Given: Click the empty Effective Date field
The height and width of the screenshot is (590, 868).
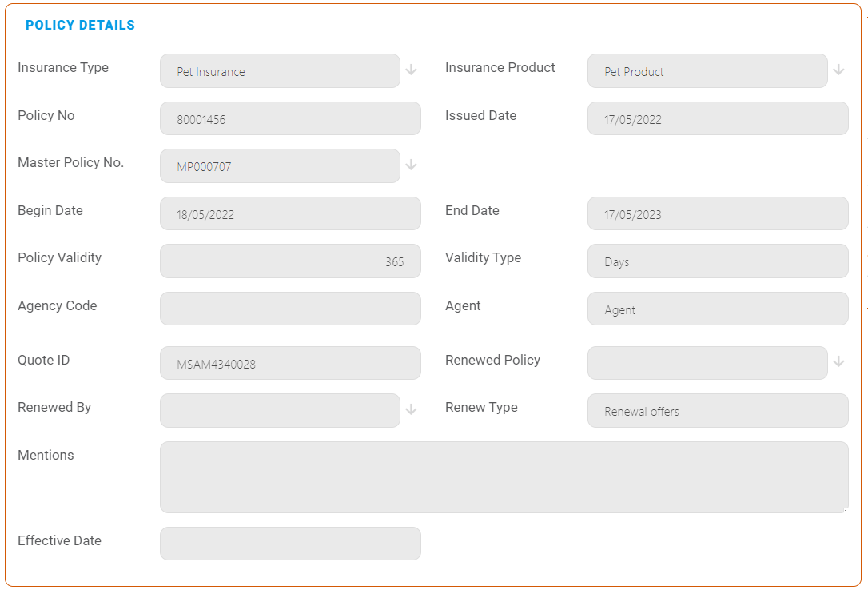Looking at the screenshot, I should pos(290,544).
